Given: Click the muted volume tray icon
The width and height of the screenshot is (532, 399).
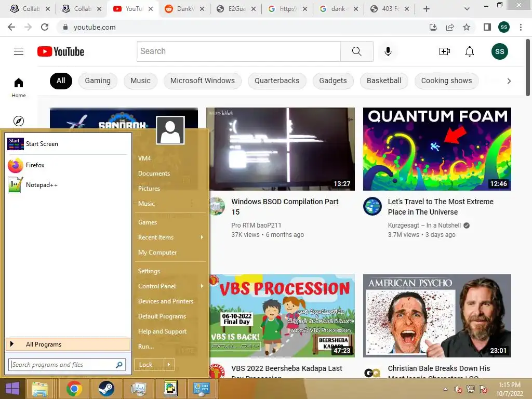Looking at the screenshot, I should [x=458, y=389].
